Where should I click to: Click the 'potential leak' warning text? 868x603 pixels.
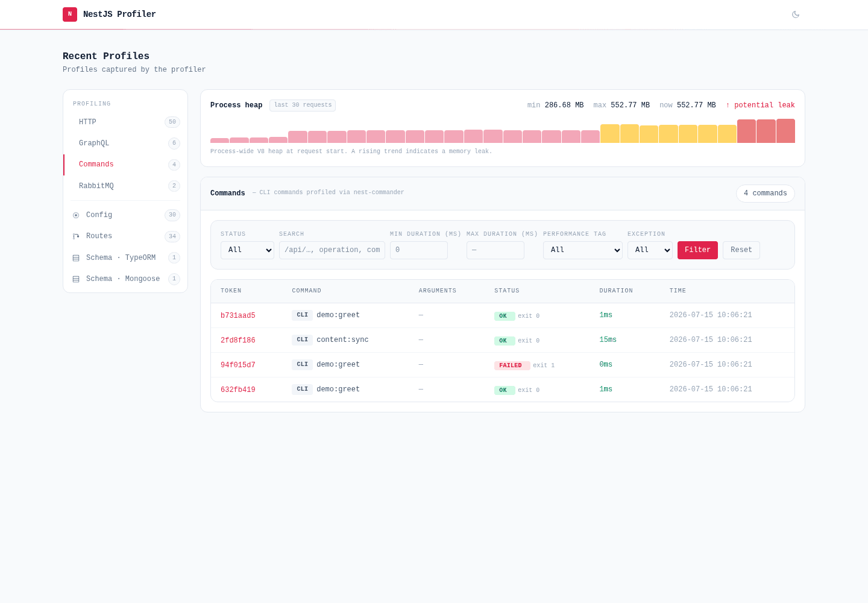point(760,106)
